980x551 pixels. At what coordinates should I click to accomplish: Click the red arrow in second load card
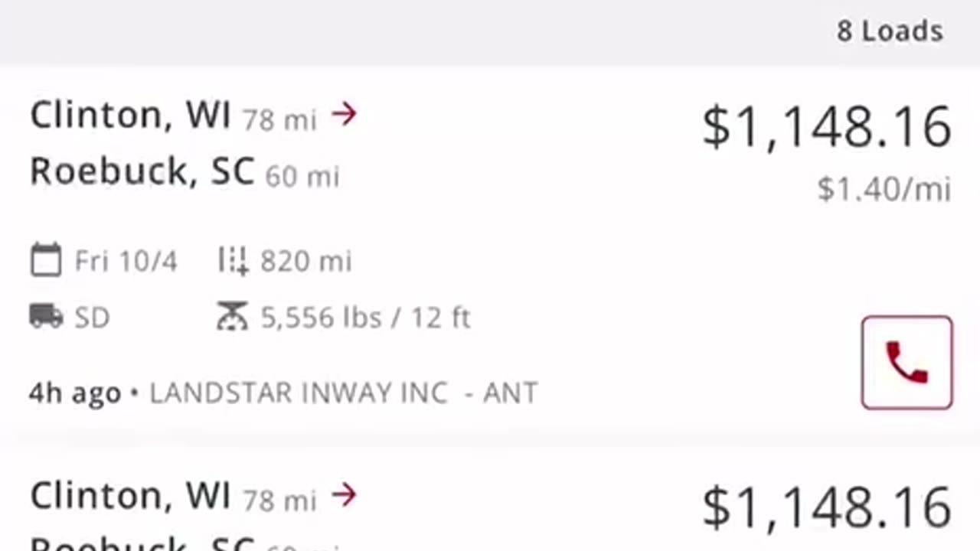pos(345,494)
